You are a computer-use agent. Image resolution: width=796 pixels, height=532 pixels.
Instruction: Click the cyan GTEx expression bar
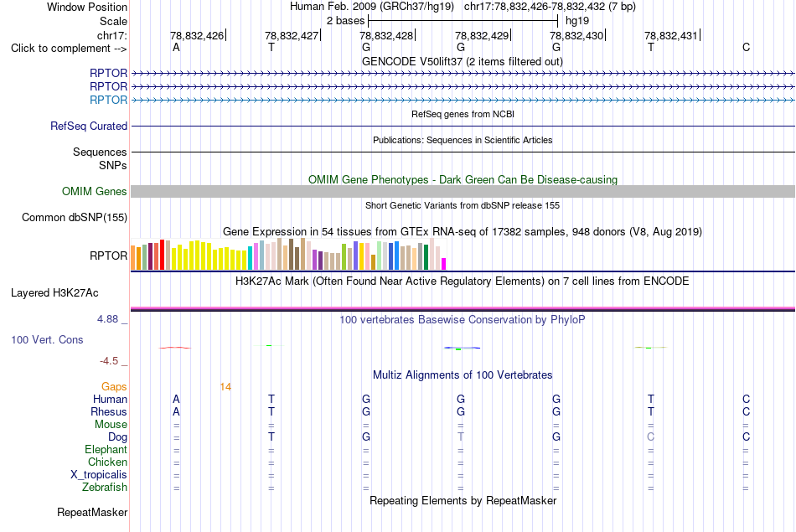click(250, 258)
